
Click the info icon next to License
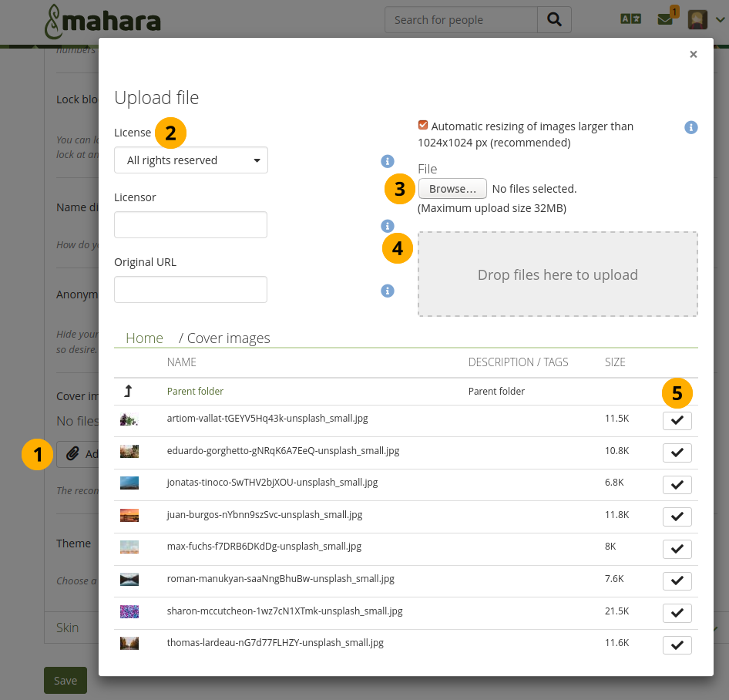point(388,161)
